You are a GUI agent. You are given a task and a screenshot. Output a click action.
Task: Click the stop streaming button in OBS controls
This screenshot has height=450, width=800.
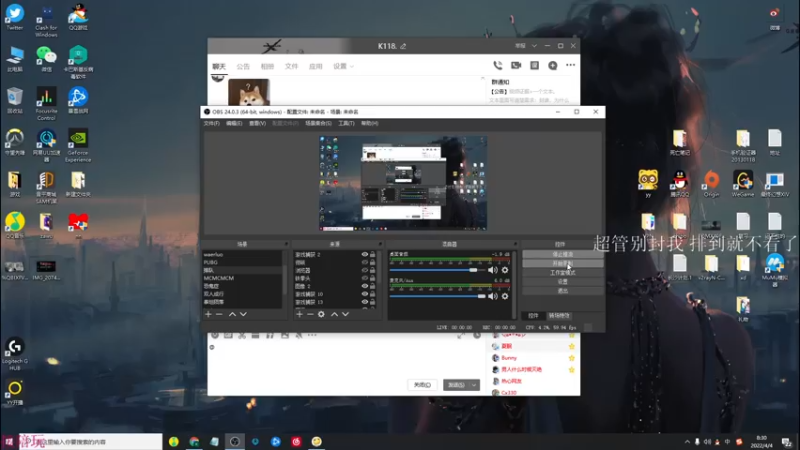[562, 254]
